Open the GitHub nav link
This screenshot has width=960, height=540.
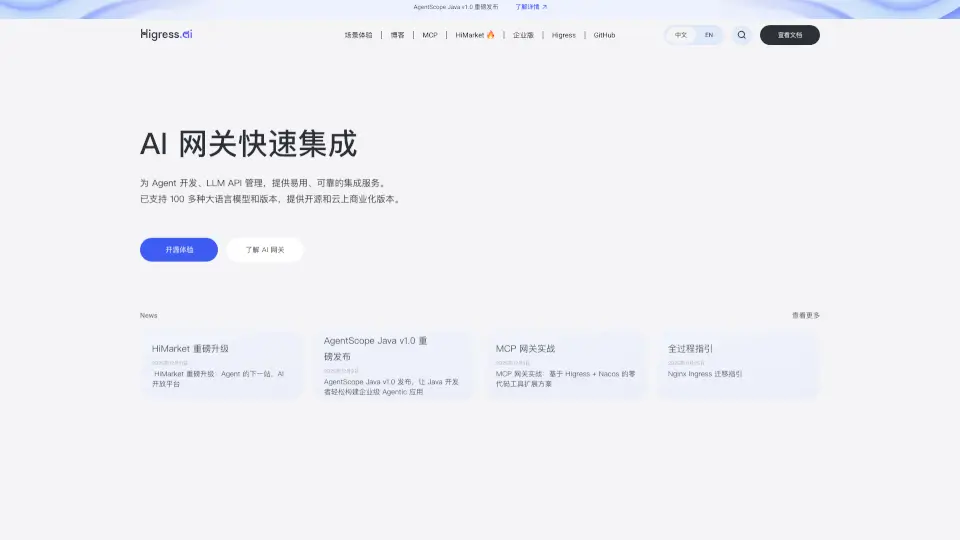pyautogui.click(x=604, y=35)
